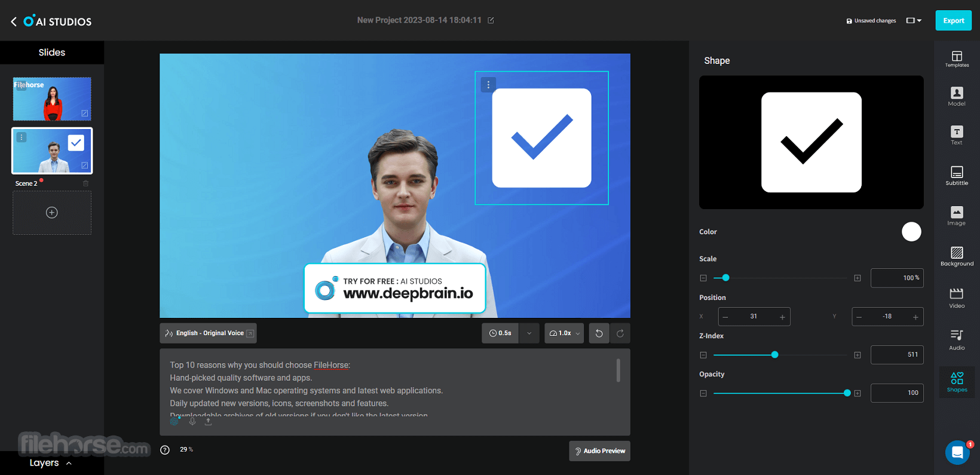Select the white checkmark shape on the canvas
980x475 pixels.
point(541,138)
